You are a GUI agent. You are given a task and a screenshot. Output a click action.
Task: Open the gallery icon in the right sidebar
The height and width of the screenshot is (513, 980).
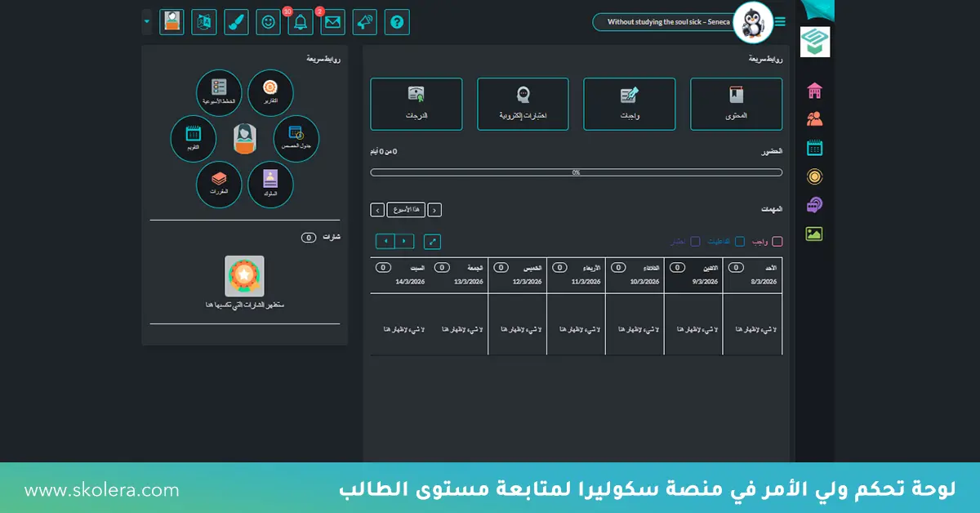(x=812, y=234)
